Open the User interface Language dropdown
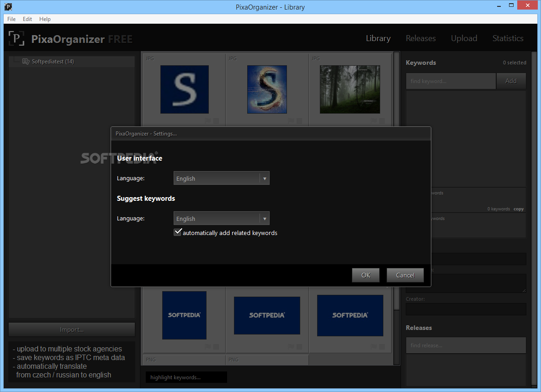 [222, 178]
